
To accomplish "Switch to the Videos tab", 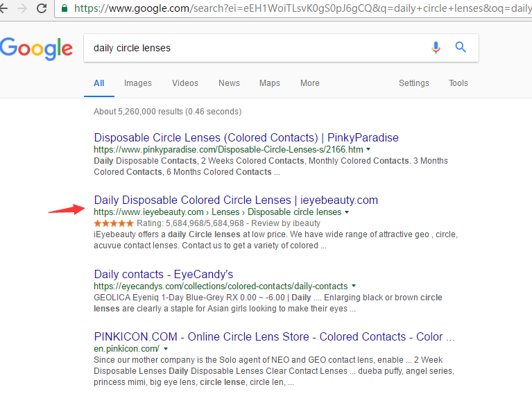I will (x=185, y=83).
